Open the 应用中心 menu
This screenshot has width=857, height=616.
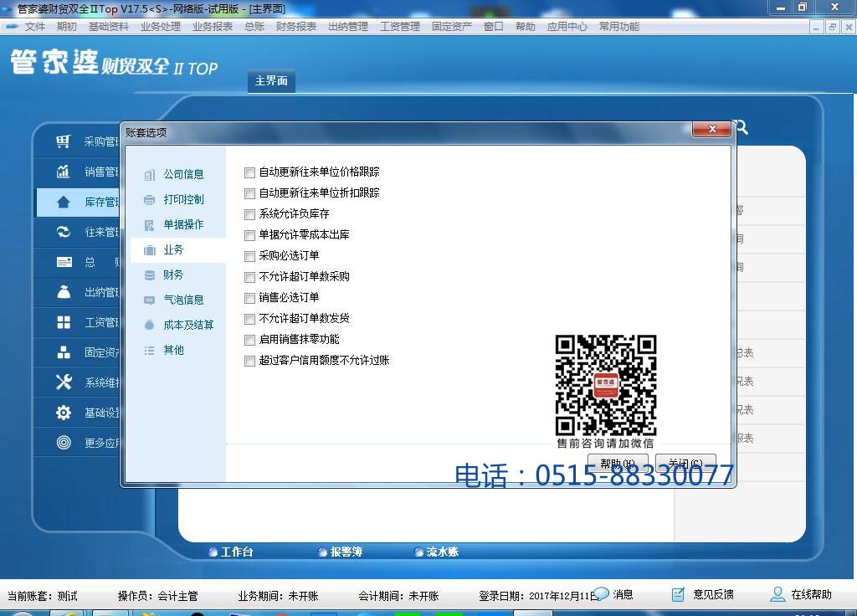[x=567, y=26]
